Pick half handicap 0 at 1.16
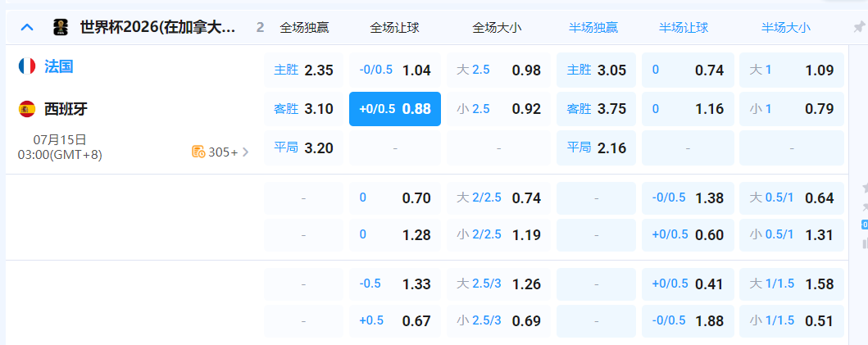 pos(688,109)
